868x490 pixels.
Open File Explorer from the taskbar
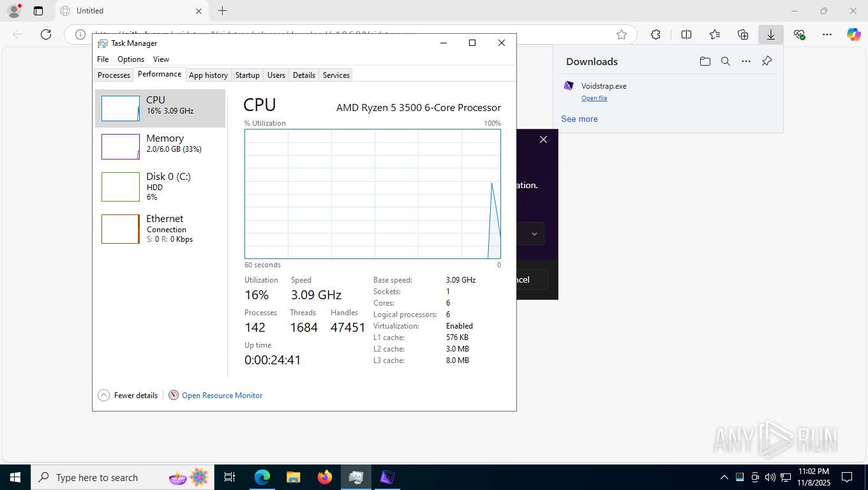point(293,477)
